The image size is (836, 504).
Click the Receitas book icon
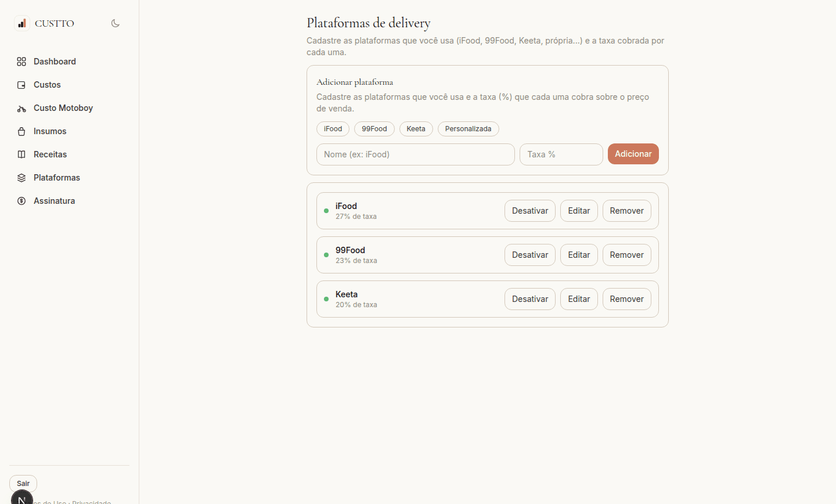pyautogui.click(x=21, y=154)
